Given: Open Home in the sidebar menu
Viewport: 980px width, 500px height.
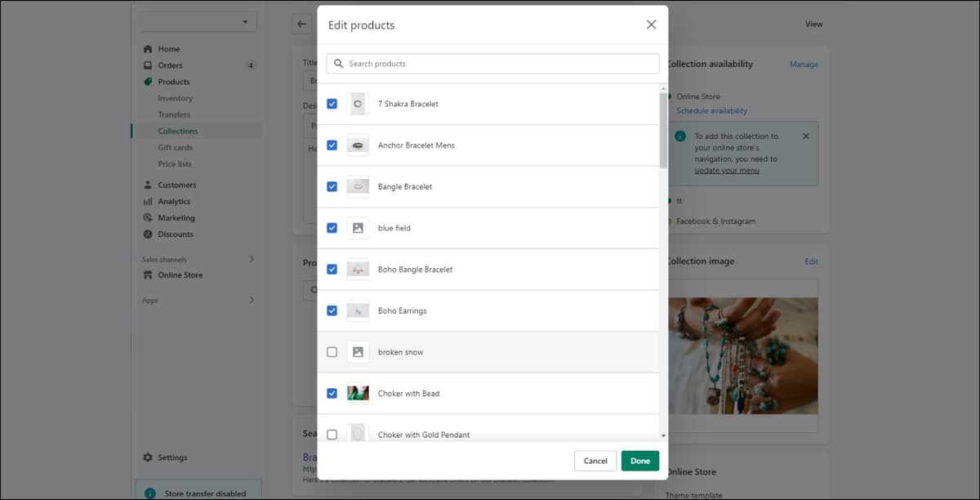Looking at the screenshot, I should tap(169, 49).
